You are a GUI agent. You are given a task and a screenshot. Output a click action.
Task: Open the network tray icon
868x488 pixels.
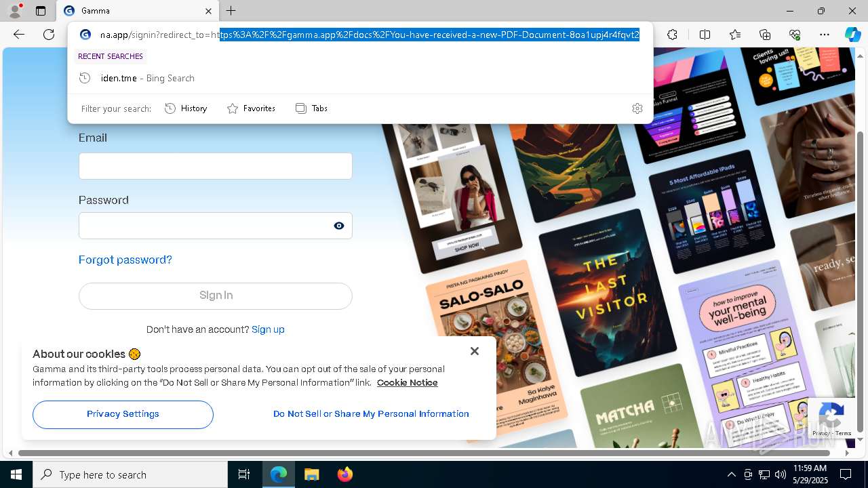[x=764, y=474]
